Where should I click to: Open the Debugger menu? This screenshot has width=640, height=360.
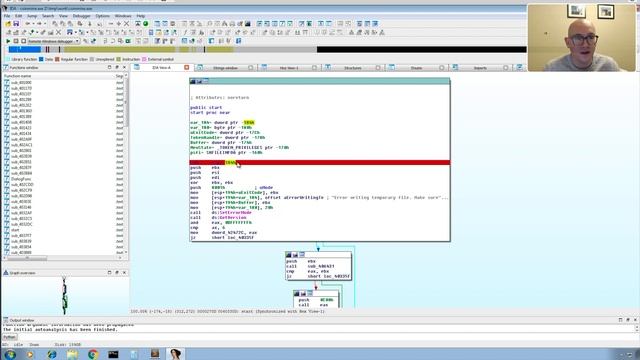tap(82, 16)
